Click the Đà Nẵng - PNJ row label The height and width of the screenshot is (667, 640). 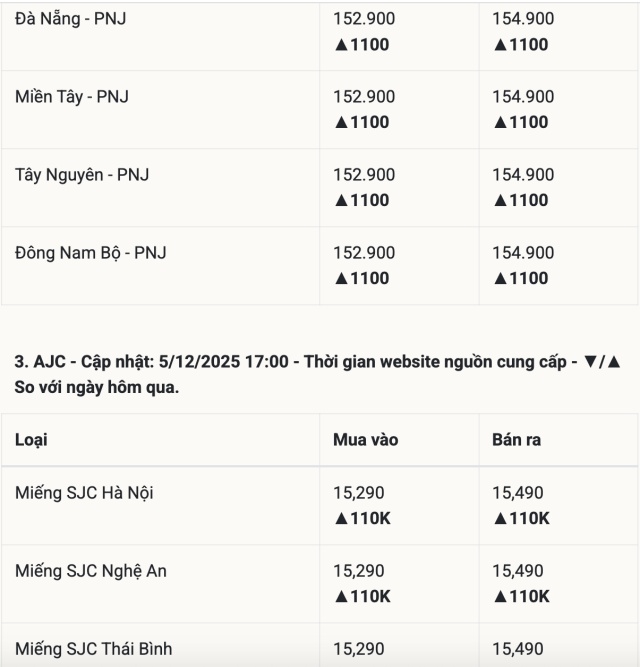click(x=71, y=18)
